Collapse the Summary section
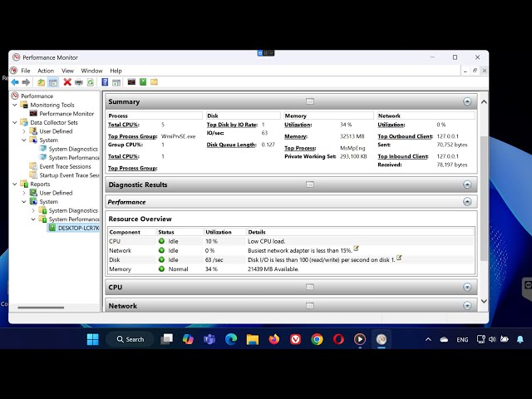This screenshot has width=532, height=399. [467, 101]
